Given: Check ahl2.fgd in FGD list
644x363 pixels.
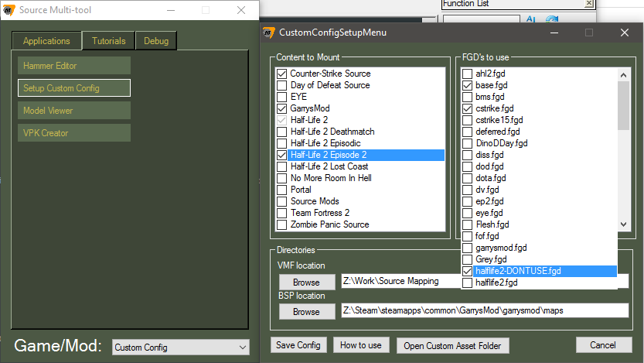Looking at the screenshot, I should click(x=467, y=74).
